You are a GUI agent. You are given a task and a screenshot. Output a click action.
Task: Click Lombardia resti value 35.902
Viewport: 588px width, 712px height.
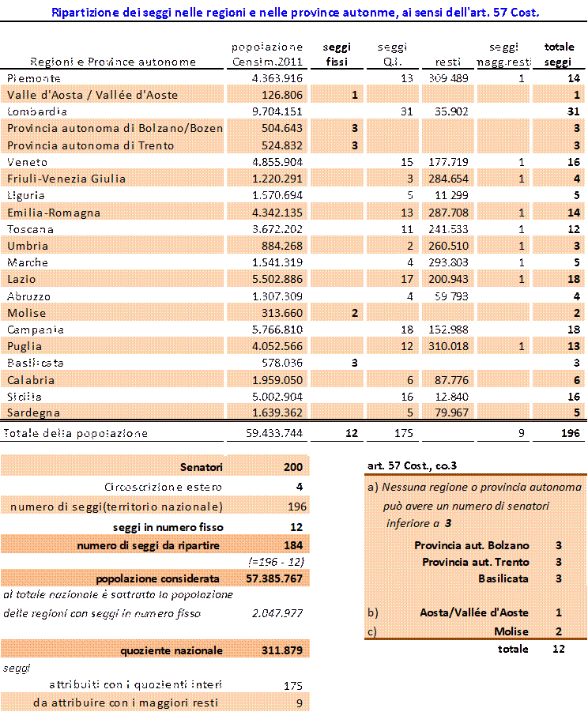pyautogui.click(x=451, y=111)
